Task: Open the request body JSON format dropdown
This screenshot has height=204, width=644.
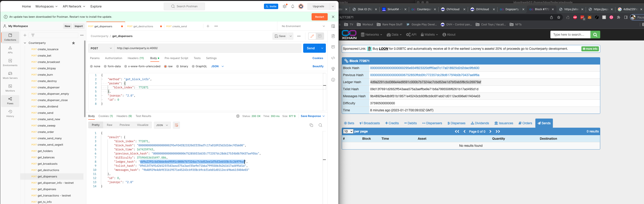Action: (217, 66)
